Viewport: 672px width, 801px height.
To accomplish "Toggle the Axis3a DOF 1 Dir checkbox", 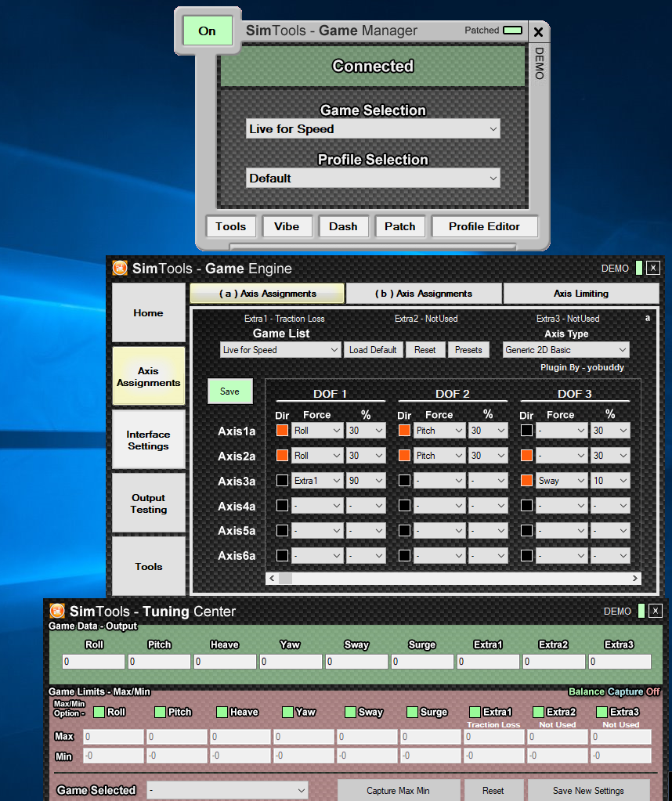I will click(x=282, y=481).
